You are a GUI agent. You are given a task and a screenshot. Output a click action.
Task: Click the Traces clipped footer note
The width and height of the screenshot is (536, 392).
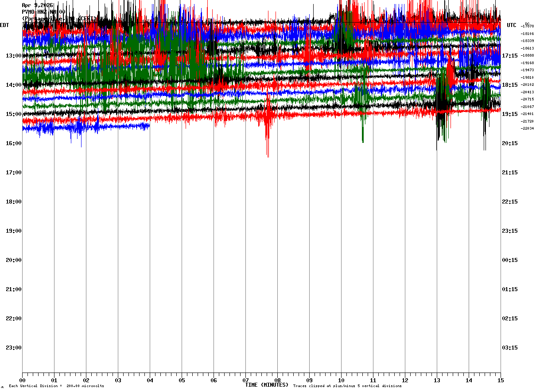click(347, 386)
